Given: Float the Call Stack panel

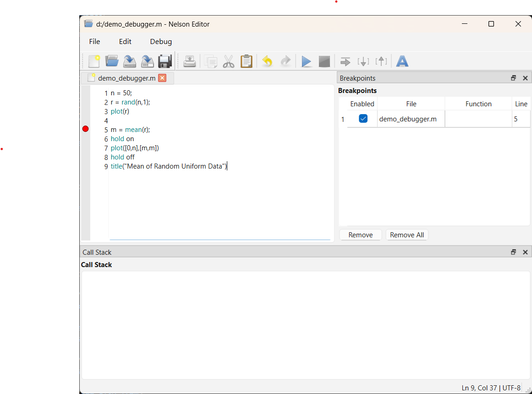Looking at the screenshot, I should [x=513, y=252].
